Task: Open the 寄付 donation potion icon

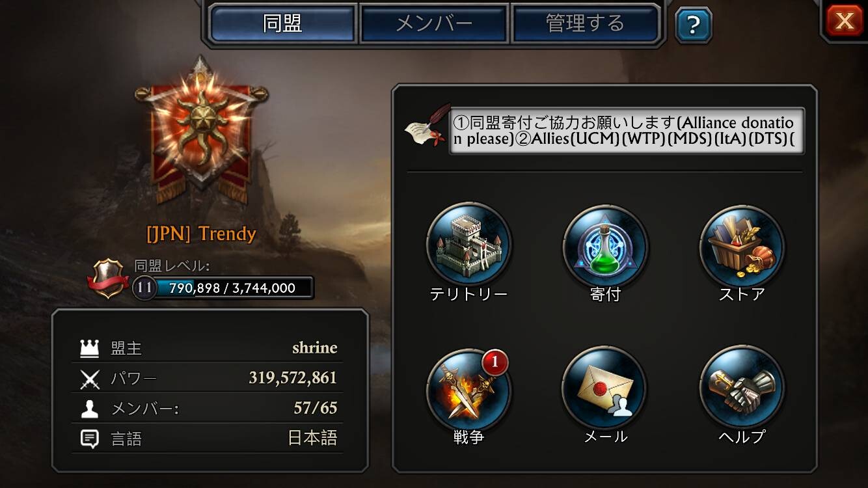Action: click(x=605, y=245)
